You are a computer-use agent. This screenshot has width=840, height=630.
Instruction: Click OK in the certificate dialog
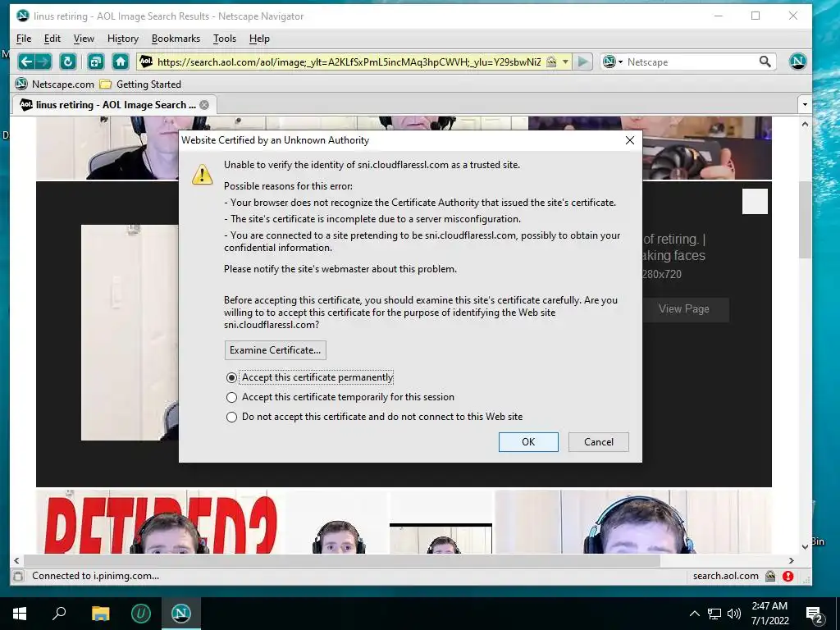(528, 442)
